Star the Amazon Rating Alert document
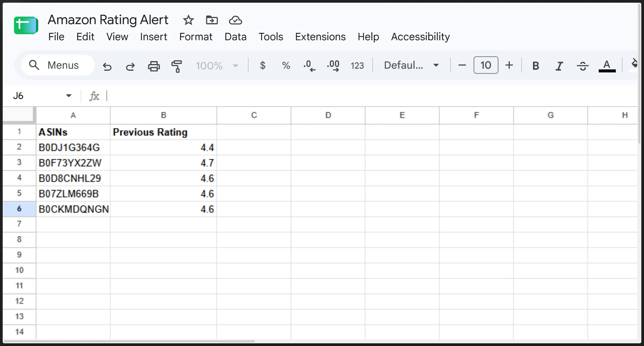Image resolution: width=644 pixels, height=346 pixels. coord(188,20)
